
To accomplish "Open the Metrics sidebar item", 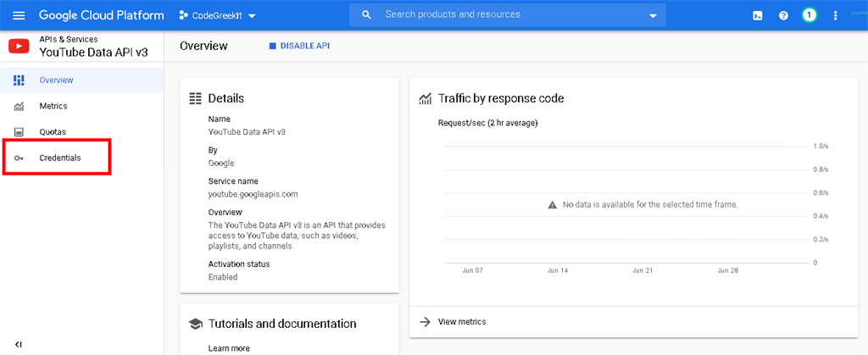I will [x=82, y=106].
